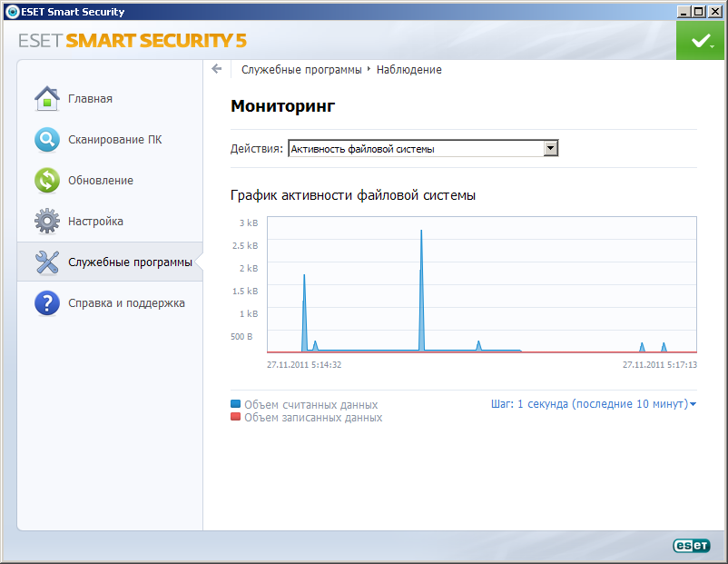Click the Настройка gear icon

[x=47, y=221]
